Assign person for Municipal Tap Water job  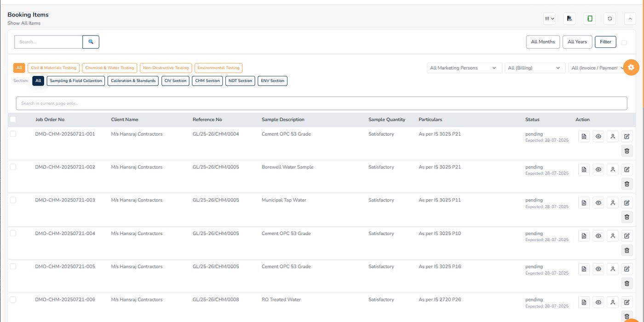[x=613, y=203]
